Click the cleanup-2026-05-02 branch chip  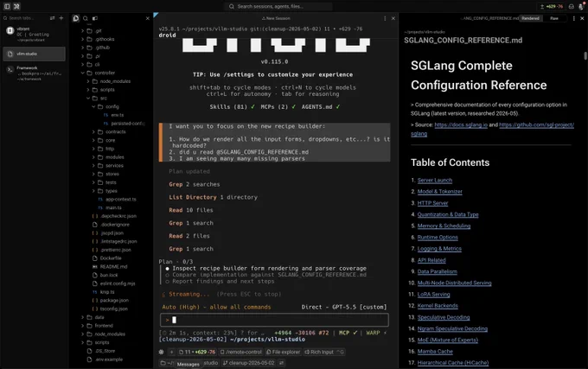tap(248, 363)
